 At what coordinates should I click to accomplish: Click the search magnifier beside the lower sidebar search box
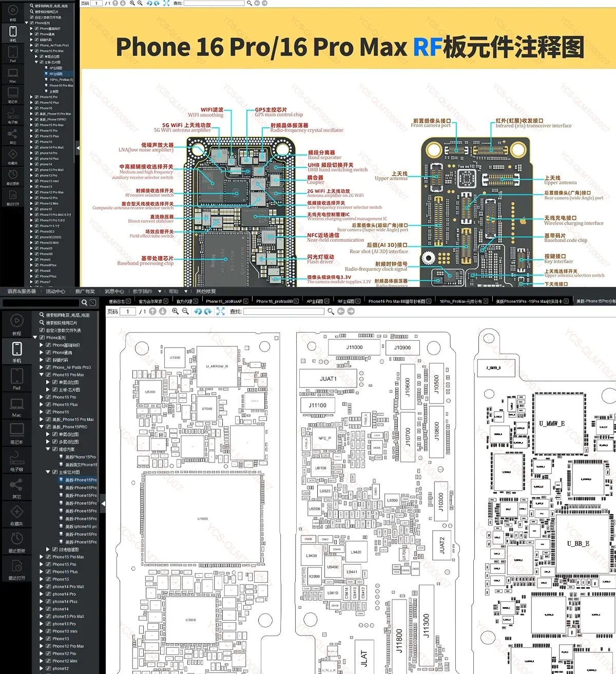click(x=85, y=303)
